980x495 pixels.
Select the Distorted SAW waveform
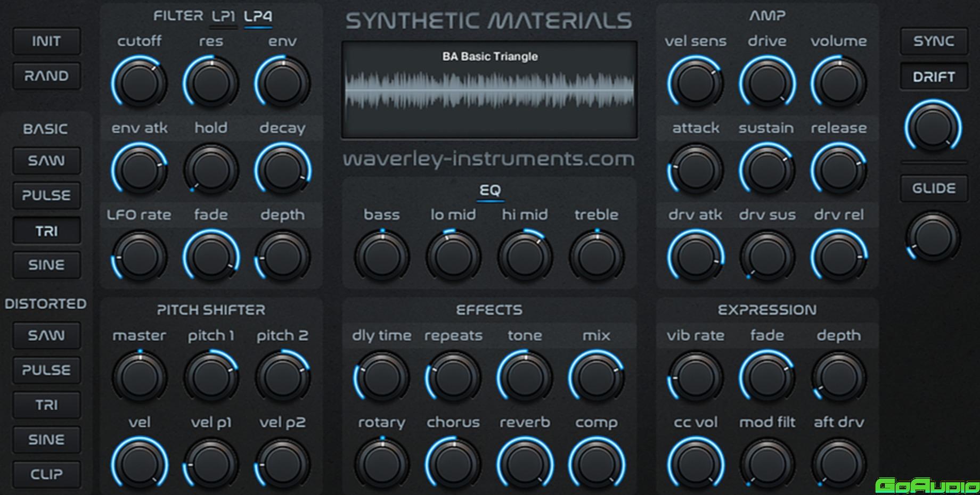[x=46, y=335]
